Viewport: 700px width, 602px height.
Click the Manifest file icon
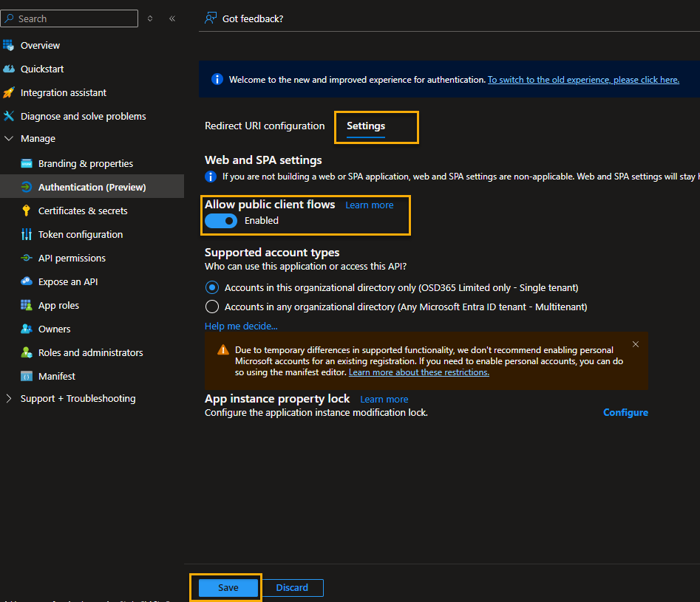coord(27,376)
